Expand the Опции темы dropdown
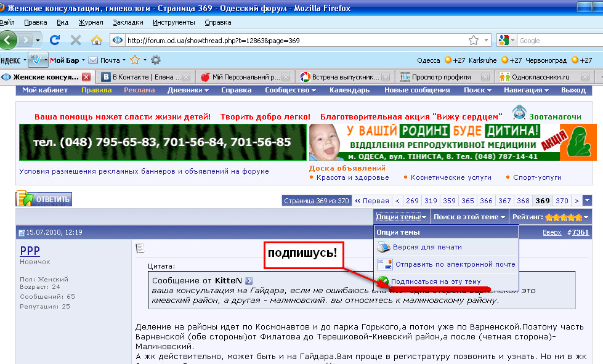This screenshot has height=364, width=603. pos(402,217)
